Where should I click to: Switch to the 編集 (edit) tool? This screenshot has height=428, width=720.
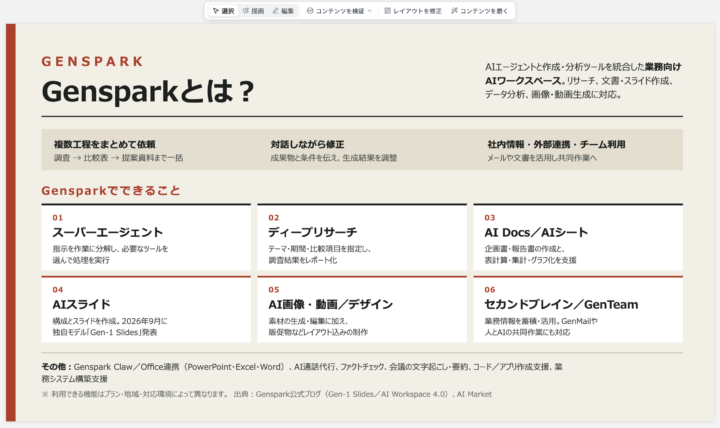coord(283,11)
